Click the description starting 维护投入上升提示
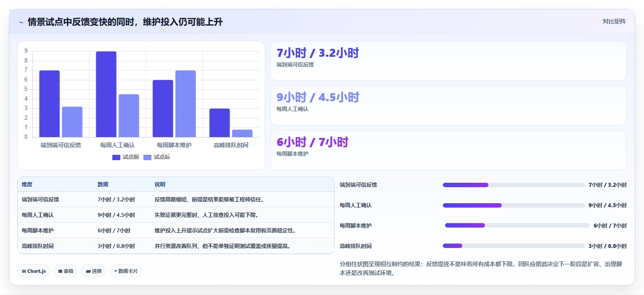644x295 pixels. [x=225, y=231]
